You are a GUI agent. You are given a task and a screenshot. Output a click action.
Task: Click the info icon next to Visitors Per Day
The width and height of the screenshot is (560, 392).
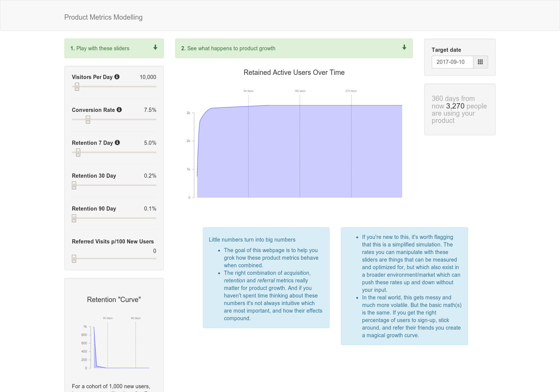pos(117,77)
